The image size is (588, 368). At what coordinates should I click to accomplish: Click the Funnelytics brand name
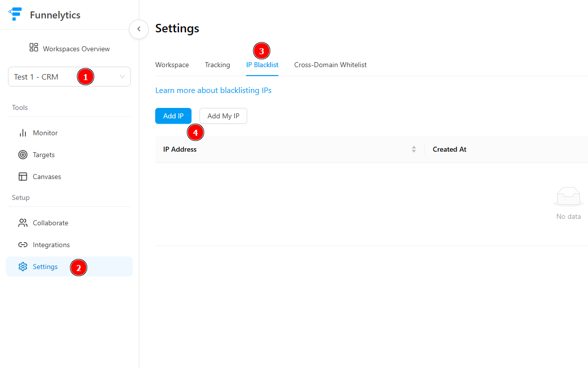(x=55, y=15)
